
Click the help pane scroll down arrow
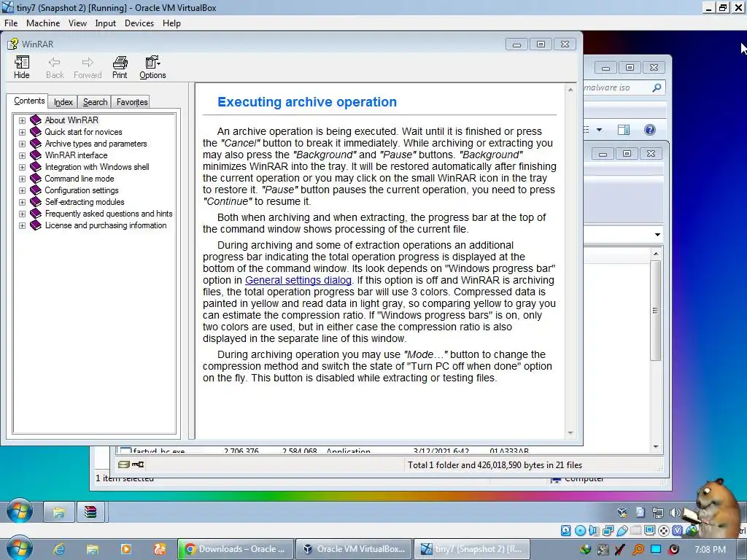[570, 433]
